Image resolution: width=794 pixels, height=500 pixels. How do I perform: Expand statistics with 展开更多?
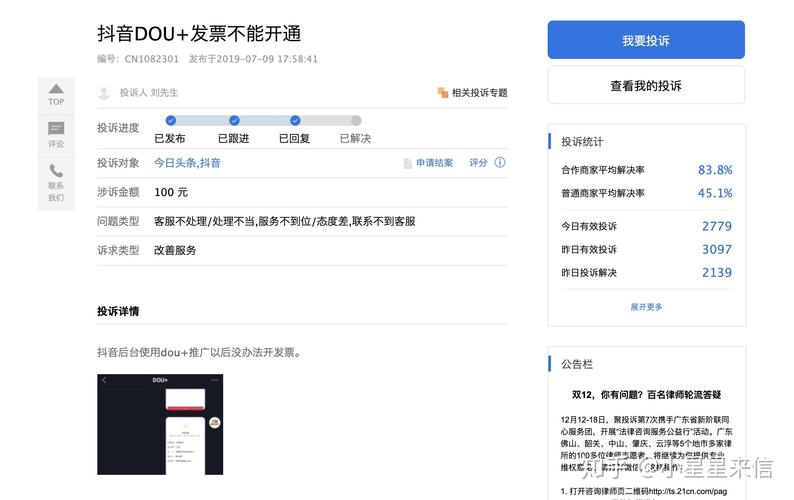646,306
